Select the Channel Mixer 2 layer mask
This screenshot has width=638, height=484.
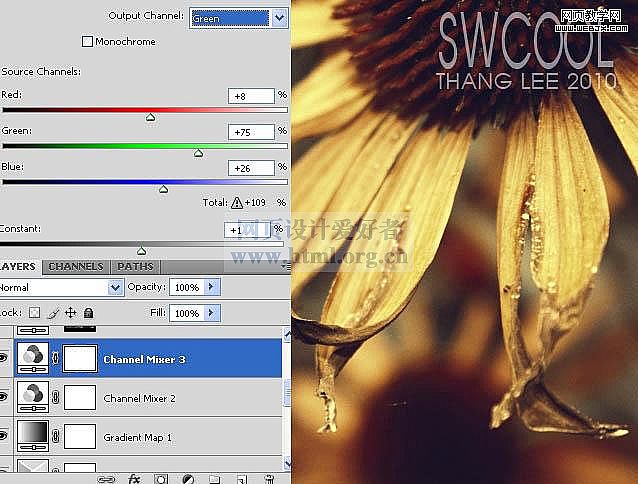click(80, 397)
